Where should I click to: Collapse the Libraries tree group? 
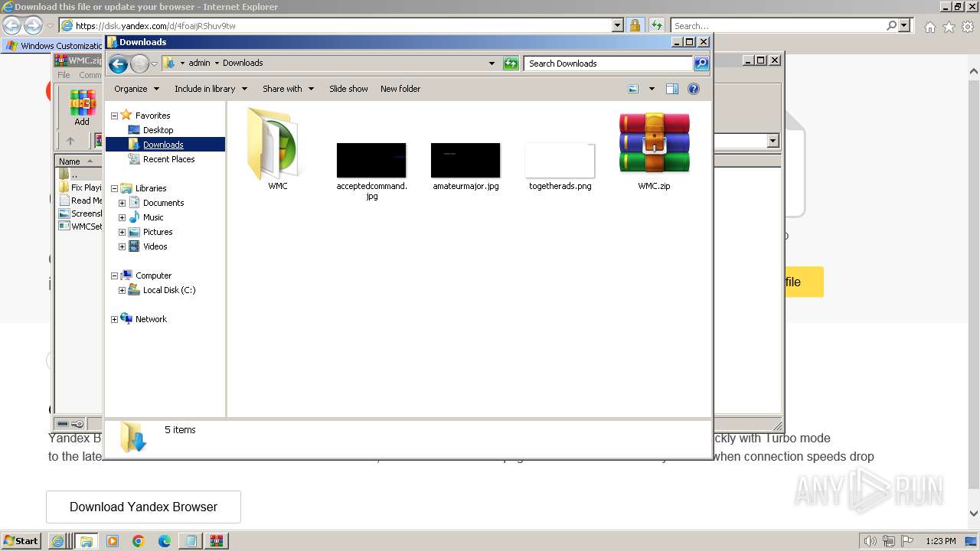[x=115, y=188]
